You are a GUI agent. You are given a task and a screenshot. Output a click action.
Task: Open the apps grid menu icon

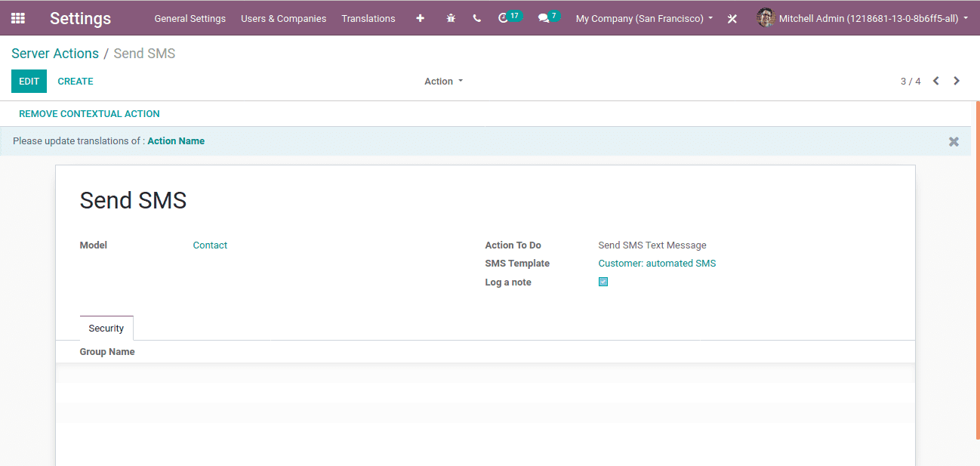pos(17,18)
